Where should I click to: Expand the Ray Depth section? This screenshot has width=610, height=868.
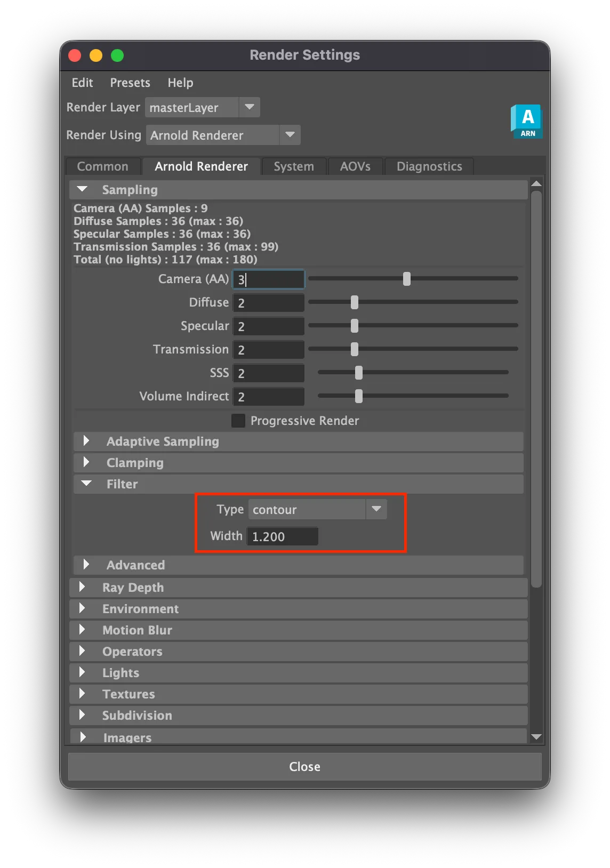click(298, 588)
